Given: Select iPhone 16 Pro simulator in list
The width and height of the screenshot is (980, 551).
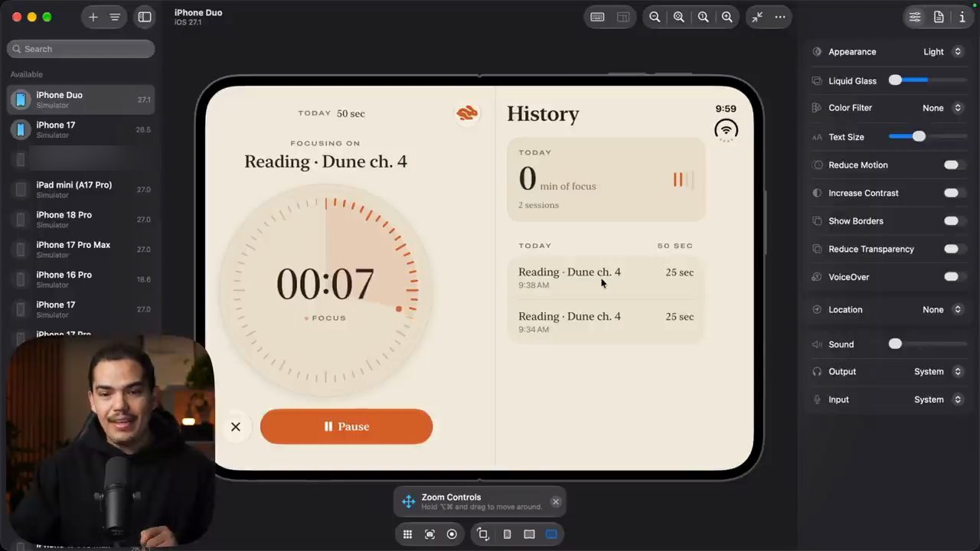Looking at the screenshot, I should (80, 279).
